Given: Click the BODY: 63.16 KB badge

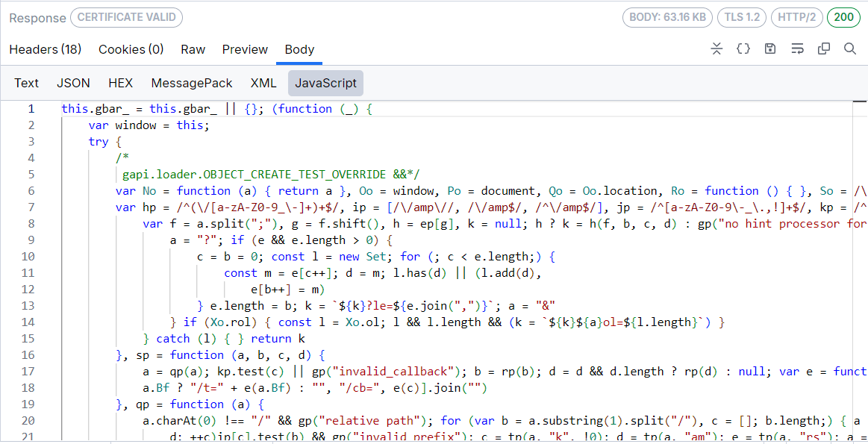Looking at the screenshot, I should point(666,16).
